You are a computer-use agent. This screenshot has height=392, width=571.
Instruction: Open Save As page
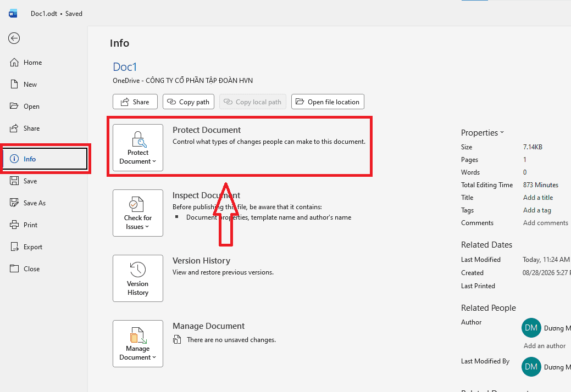tap(44, 203)
